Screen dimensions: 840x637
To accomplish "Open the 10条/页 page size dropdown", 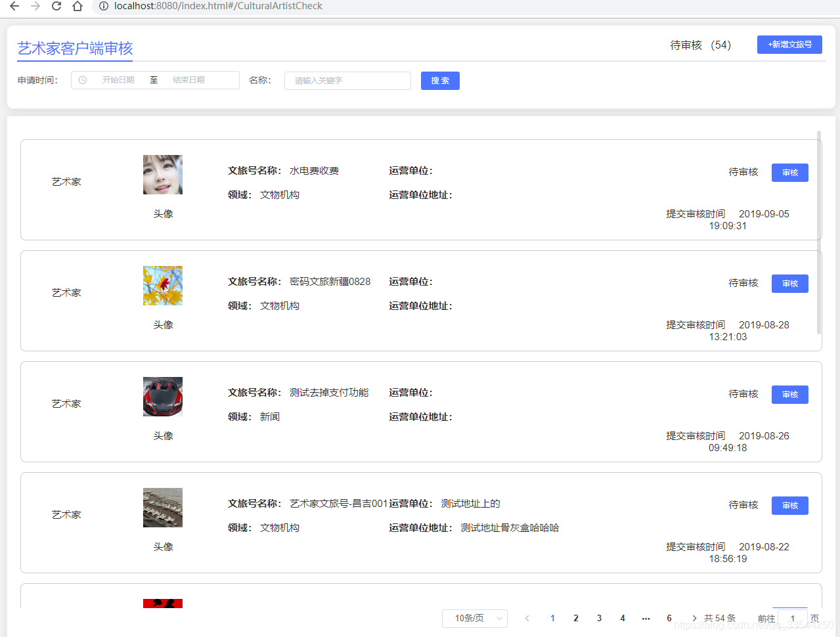I will point(475,618).
